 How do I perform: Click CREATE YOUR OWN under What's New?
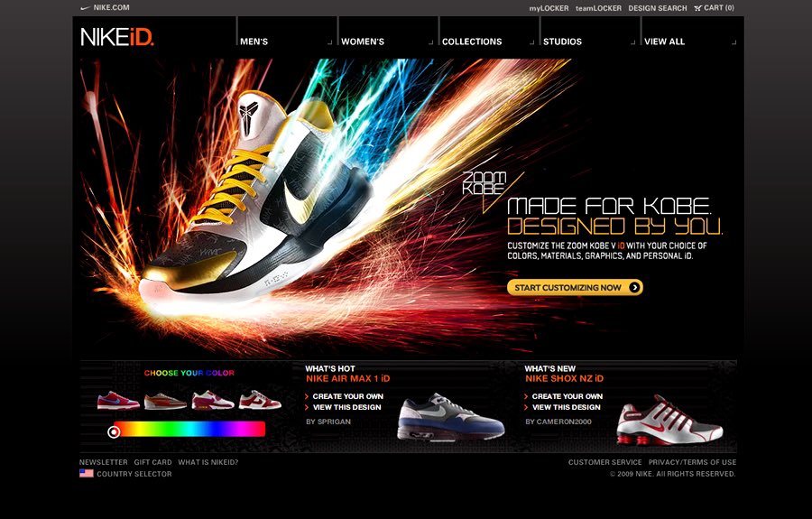click(567, 396)
